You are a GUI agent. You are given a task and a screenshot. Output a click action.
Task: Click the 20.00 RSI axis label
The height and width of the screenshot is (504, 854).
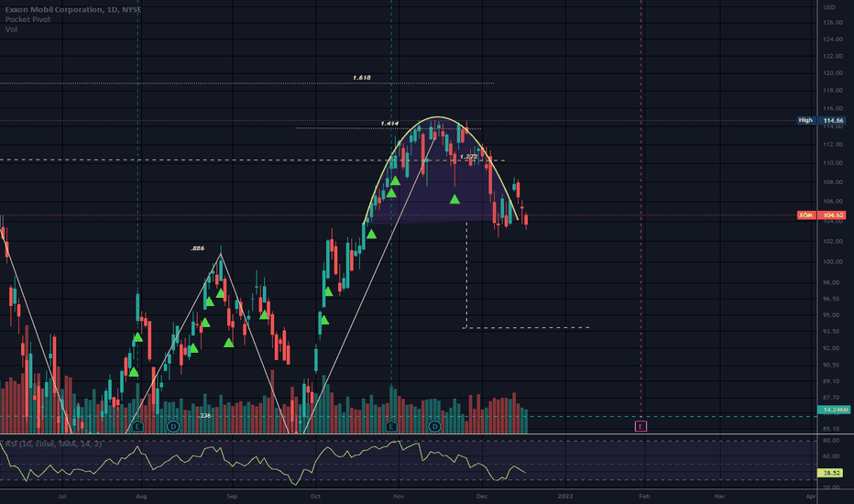pos(831,488)
